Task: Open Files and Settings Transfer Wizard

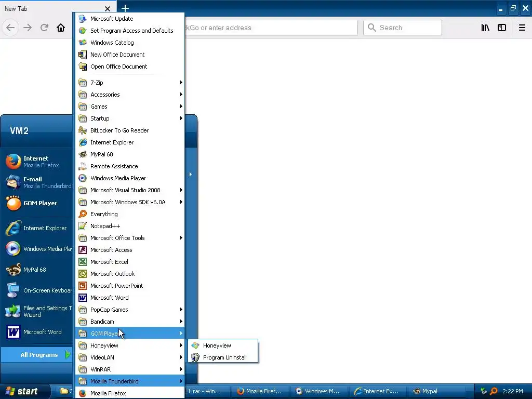Action: click(x=37, y=311)
